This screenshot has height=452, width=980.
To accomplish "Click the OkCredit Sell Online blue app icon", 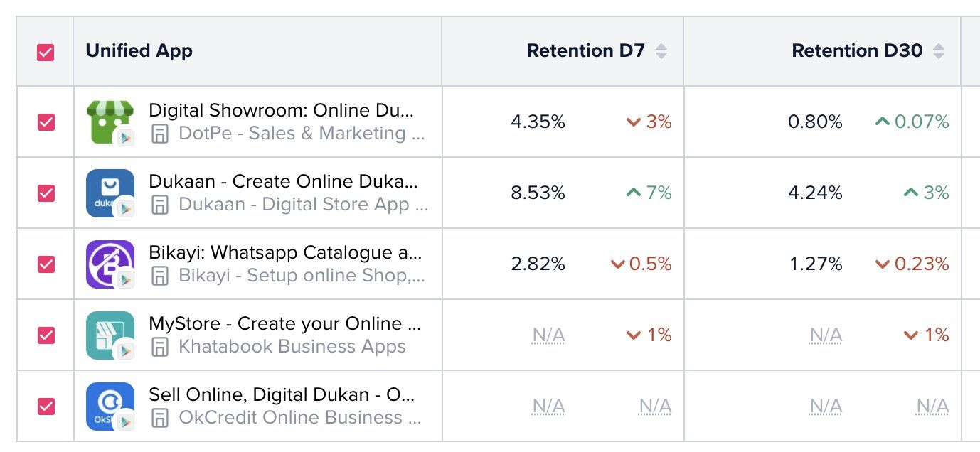I will (x=110, y=406).
